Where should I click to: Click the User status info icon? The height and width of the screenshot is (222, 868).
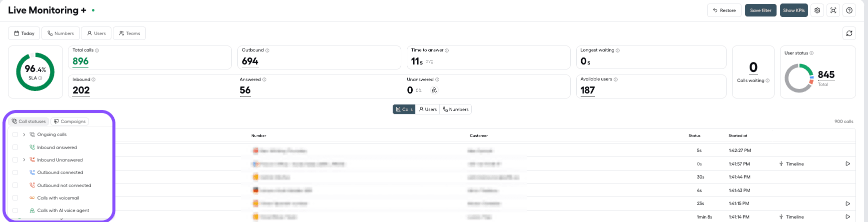coord(812,53)
